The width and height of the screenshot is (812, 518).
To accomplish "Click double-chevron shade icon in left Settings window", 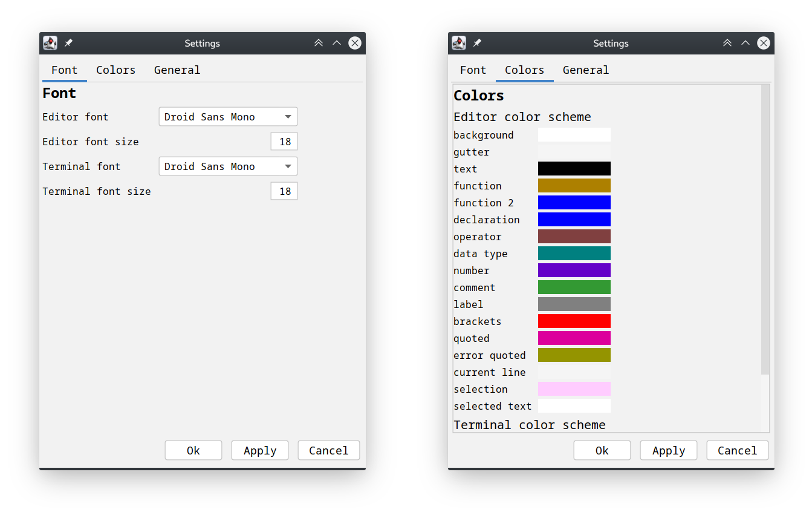I will 319,43.
